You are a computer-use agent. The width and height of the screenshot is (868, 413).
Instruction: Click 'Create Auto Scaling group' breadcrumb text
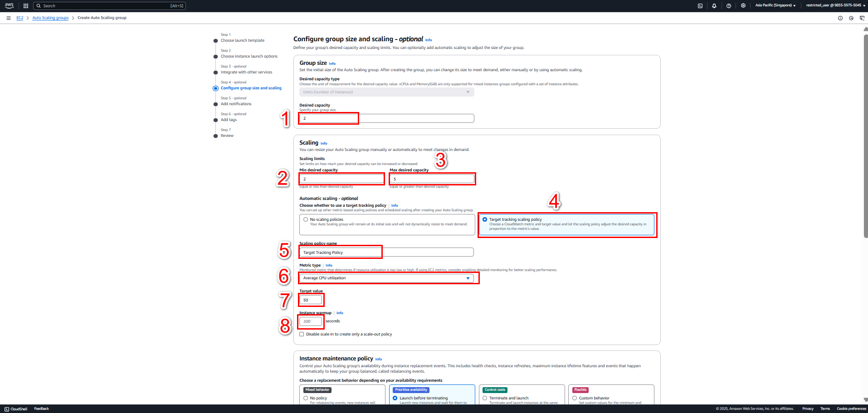coord(102,18)
